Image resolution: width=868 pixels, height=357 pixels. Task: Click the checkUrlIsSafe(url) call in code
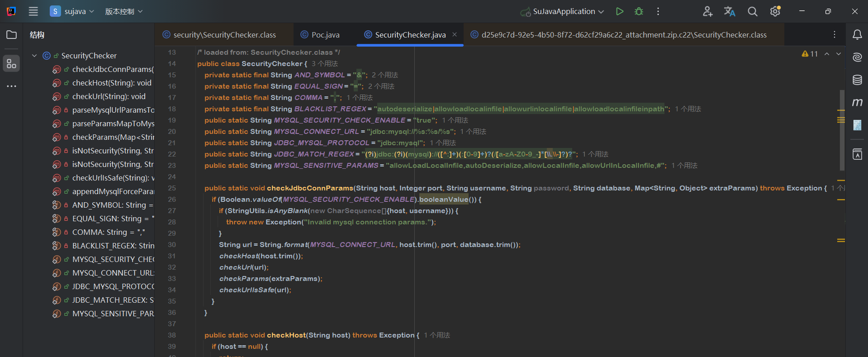coord(254,290)
